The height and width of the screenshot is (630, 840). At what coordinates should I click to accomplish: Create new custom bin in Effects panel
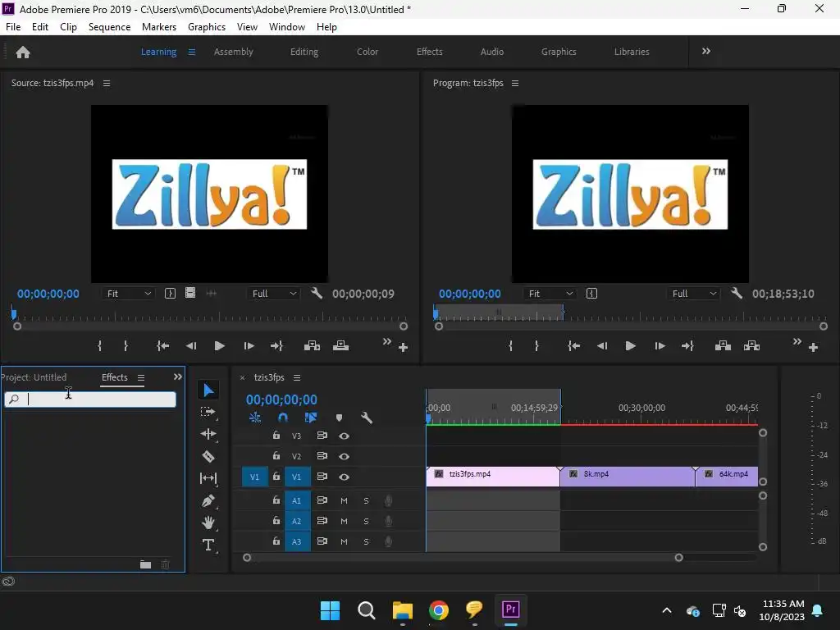tap(145, 564)
